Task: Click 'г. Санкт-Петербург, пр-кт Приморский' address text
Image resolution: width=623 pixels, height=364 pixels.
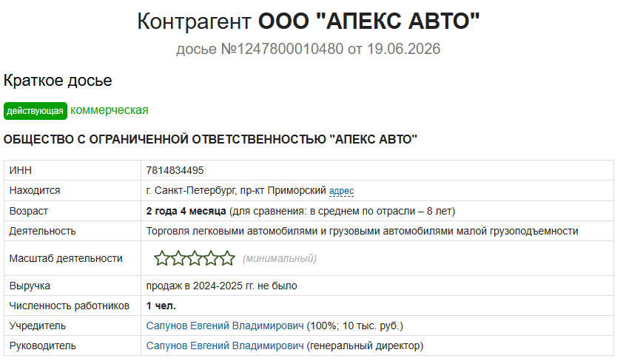Action: 236,190
